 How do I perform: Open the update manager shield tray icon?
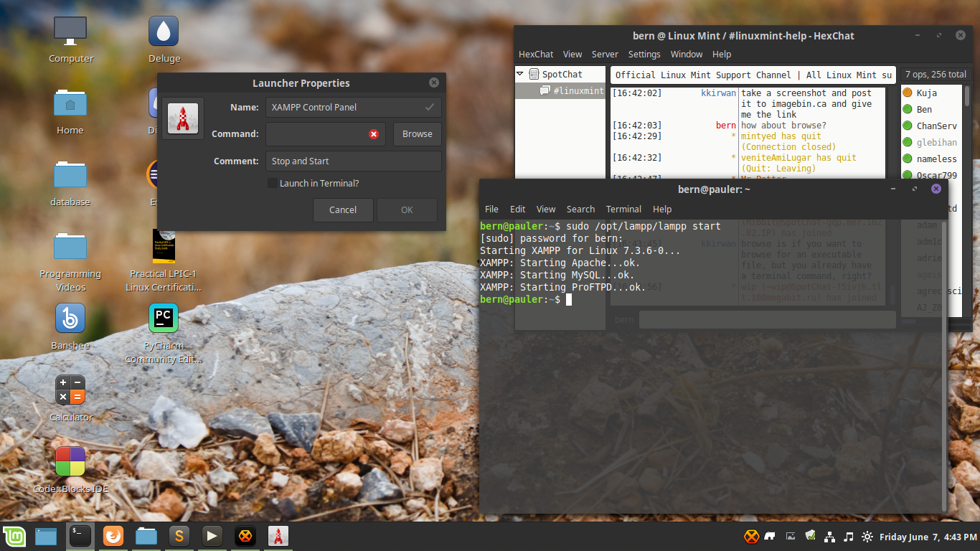click(x=810, y=535)
